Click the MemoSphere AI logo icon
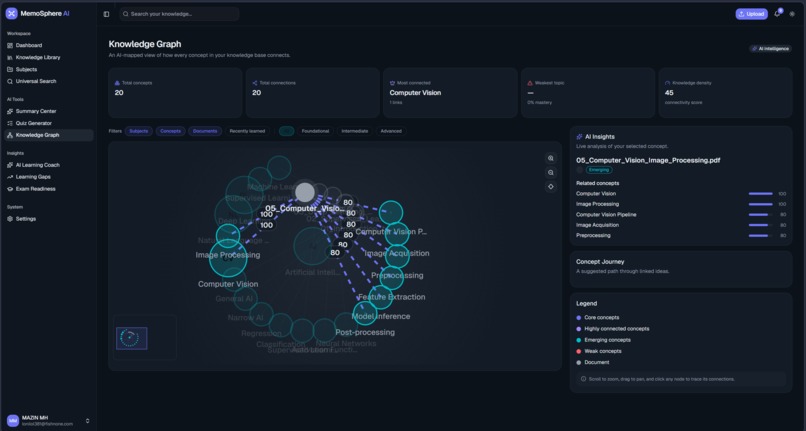 (x=11, y=14)
